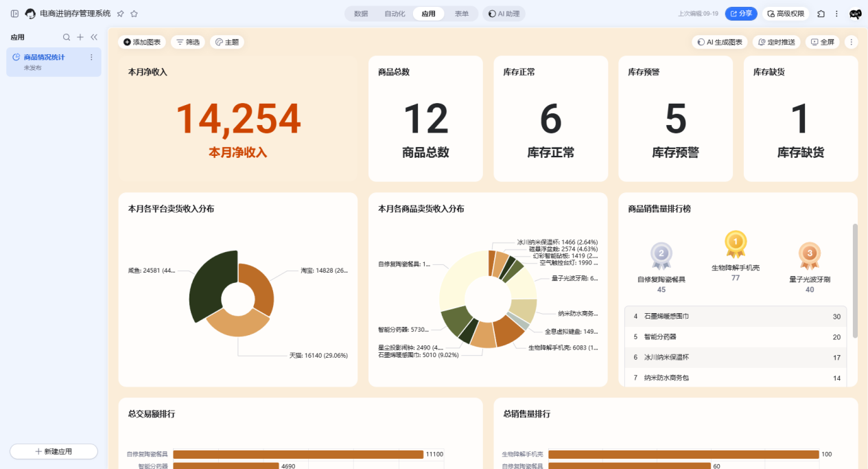868x469 pixels.
Task: Open 高级权限 settings
Action: click(x=786, y=14)
